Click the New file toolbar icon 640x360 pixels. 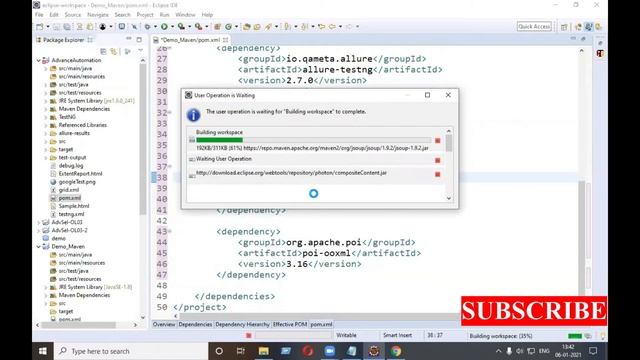[x=40, y=27]
